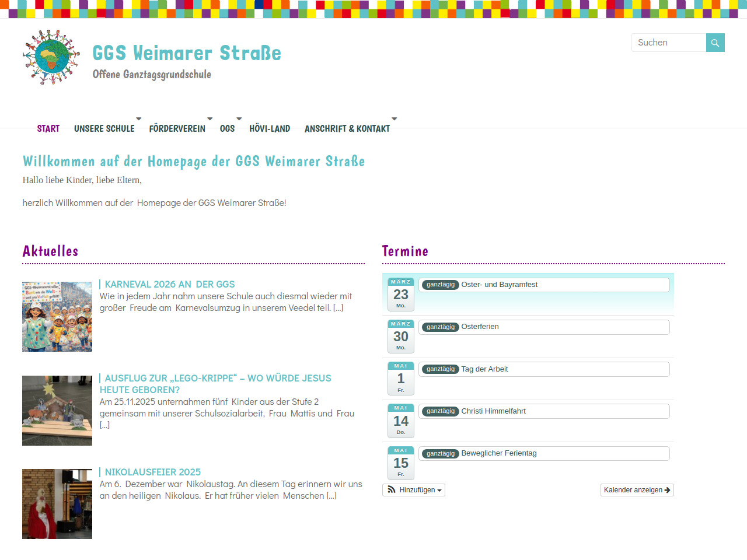
Task: Expand the Förderverein submenu arrow
Action: pos(210,119)
